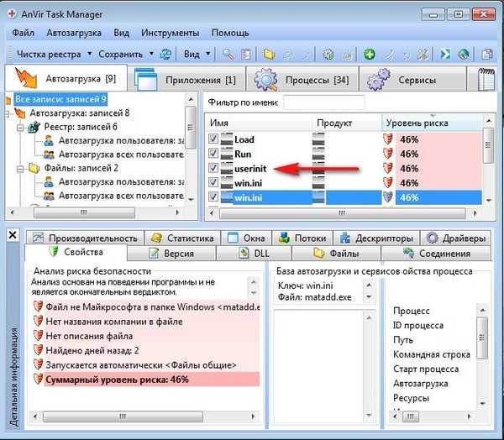The width and height of the screenshot is (504, 440).
Task: Open the DLL details tab
Action: tap(262, 253)
